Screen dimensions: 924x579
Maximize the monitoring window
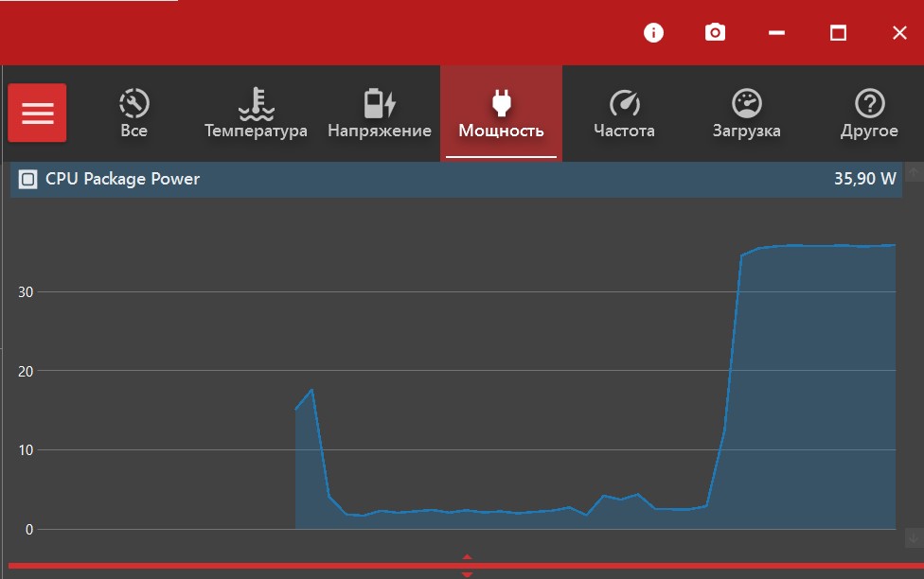pos(838,32)
